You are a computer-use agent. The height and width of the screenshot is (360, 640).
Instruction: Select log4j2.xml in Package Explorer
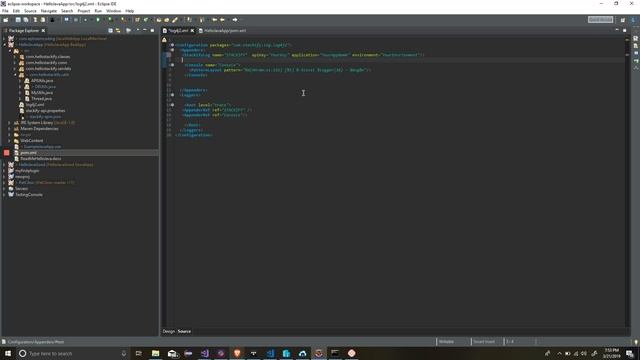coord(35,105)
